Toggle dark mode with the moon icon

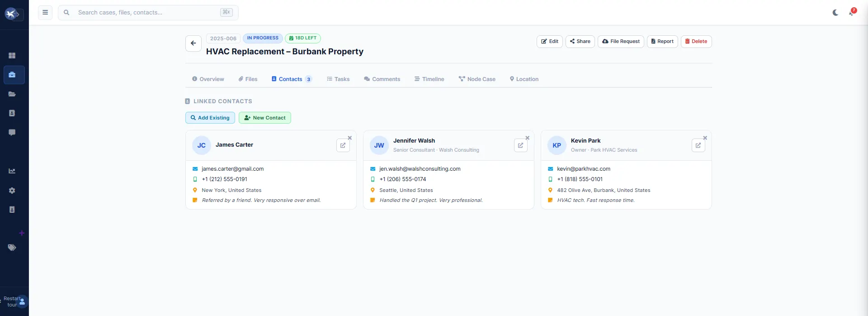835,13
